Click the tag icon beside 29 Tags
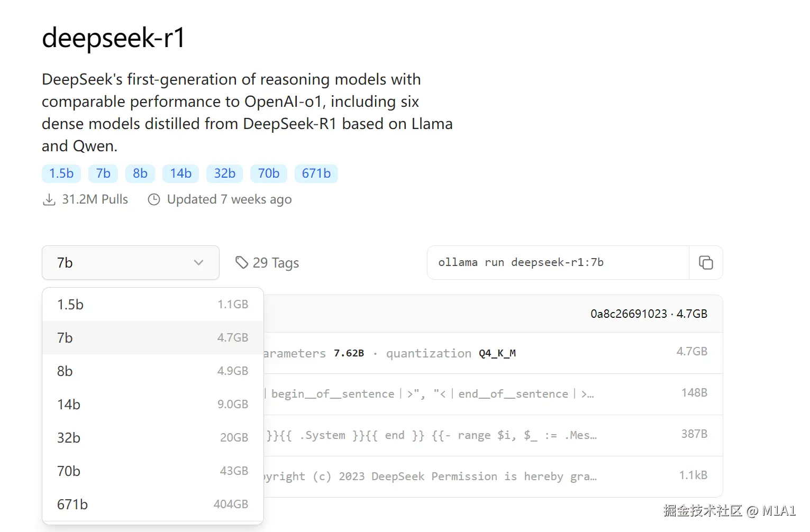This screenshot has height=532, width=810. [x=241, y=263]
